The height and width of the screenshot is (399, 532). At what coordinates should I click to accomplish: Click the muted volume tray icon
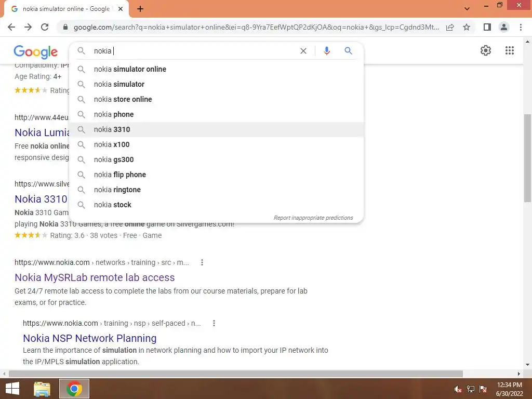(458, 389)
